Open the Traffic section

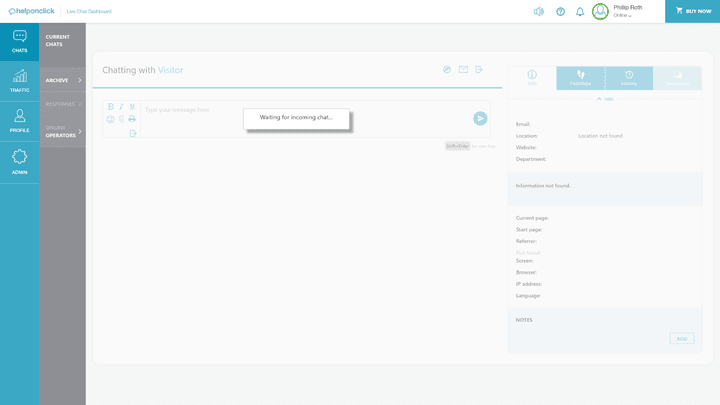20,81
